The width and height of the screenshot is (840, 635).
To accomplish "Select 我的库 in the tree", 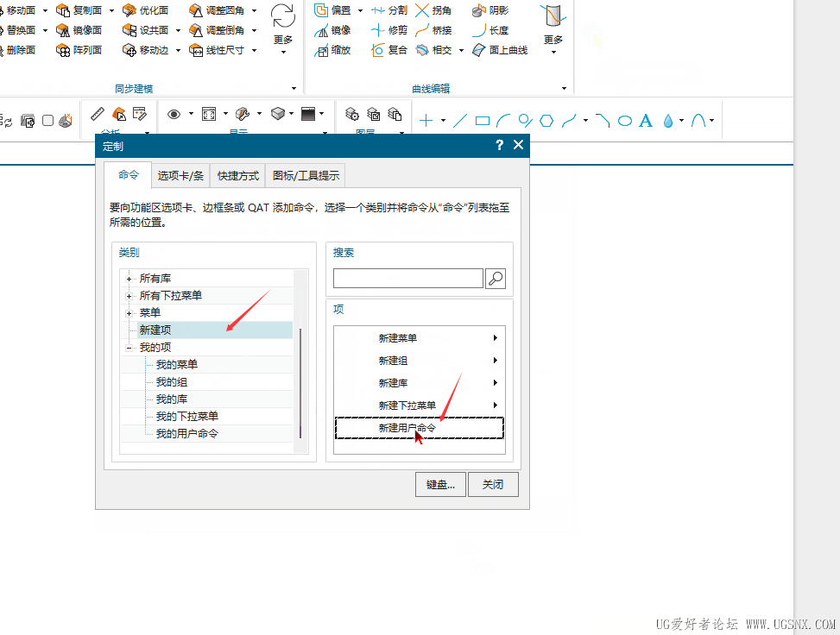I will 172,399.
